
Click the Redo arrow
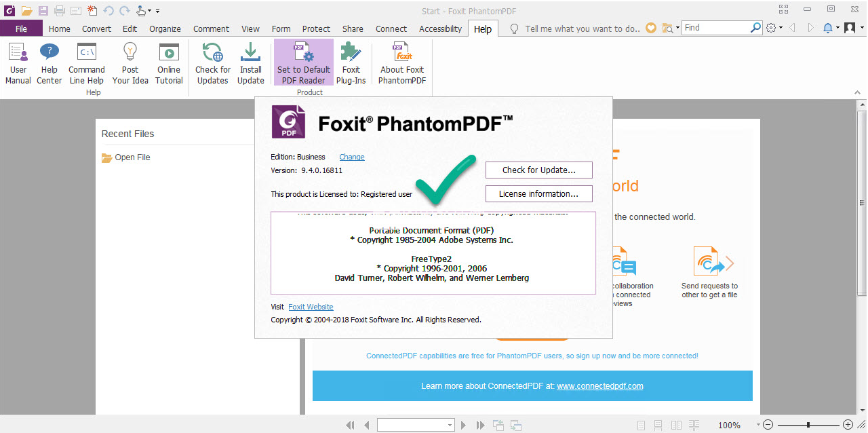click(x=124, y=10)
